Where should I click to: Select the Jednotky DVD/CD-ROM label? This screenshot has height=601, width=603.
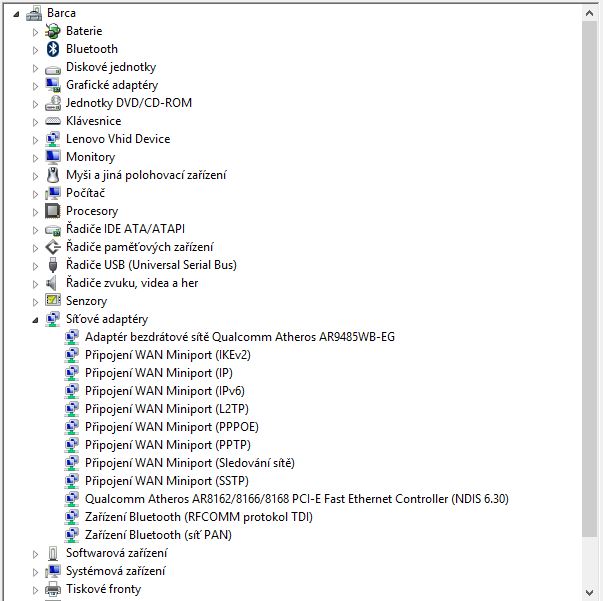129,103
